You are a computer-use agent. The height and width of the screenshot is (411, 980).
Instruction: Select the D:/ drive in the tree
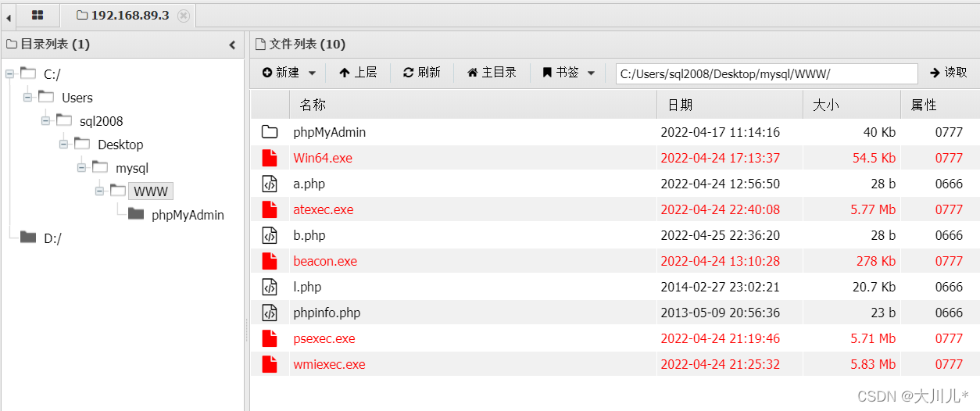(52, 238)
